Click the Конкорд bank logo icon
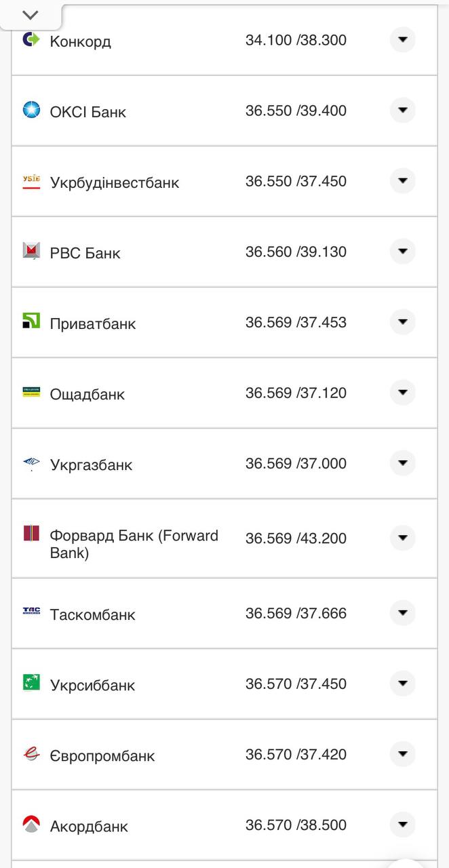Screen dimensions: 449x868 (x=31, y=39)
